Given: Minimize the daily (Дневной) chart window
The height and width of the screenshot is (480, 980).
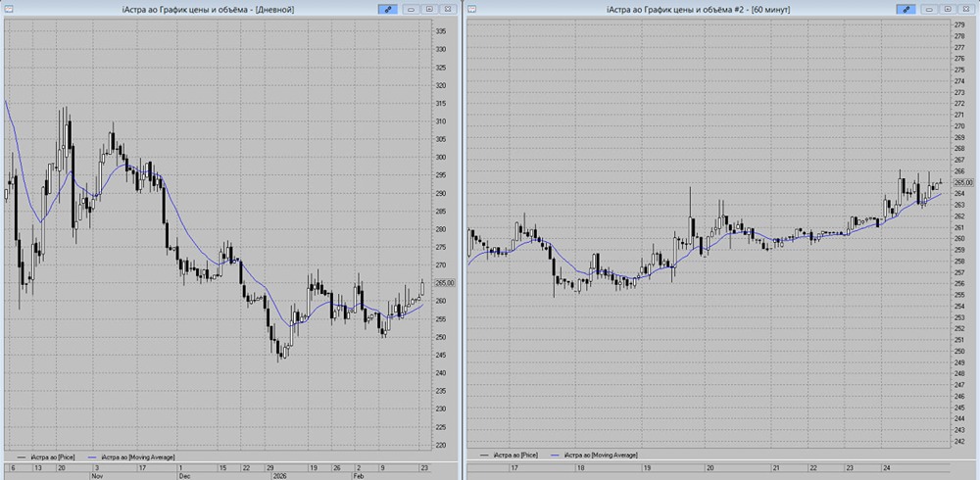Looking at the screenshot, I should click(x=411, y=9).
